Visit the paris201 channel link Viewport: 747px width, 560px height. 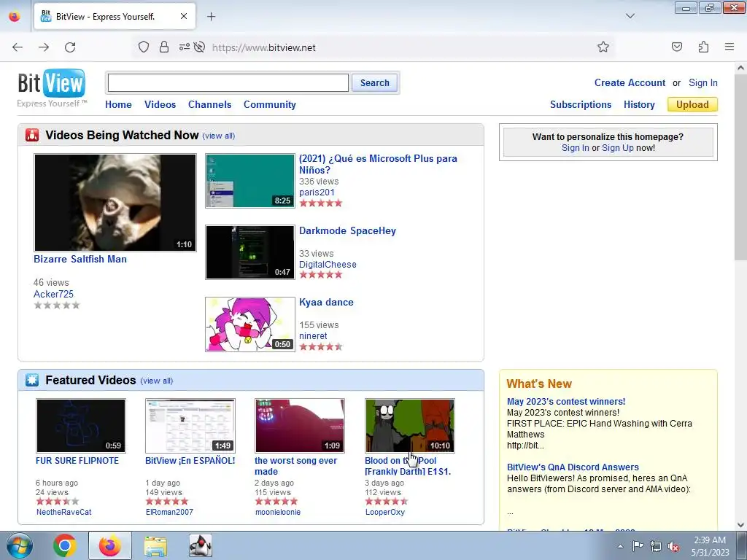pos(317,192)
